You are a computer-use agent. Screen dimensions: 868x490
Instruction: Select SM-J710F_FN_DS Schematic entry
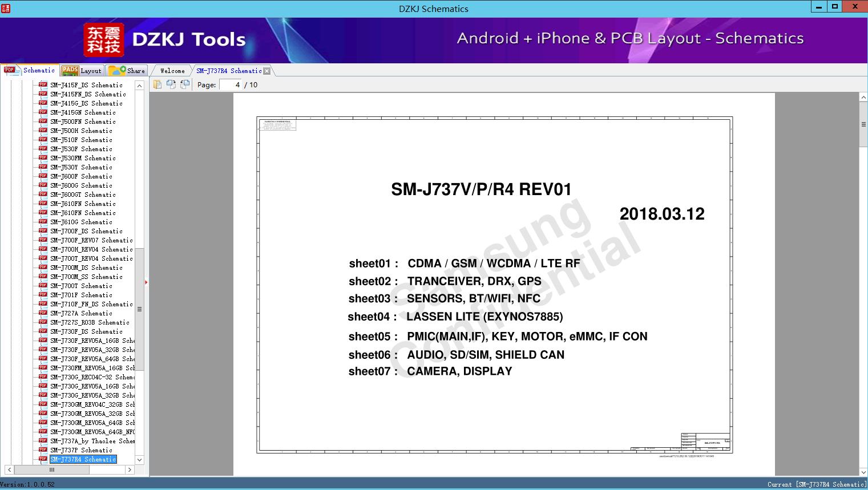(x=91, y=304)
